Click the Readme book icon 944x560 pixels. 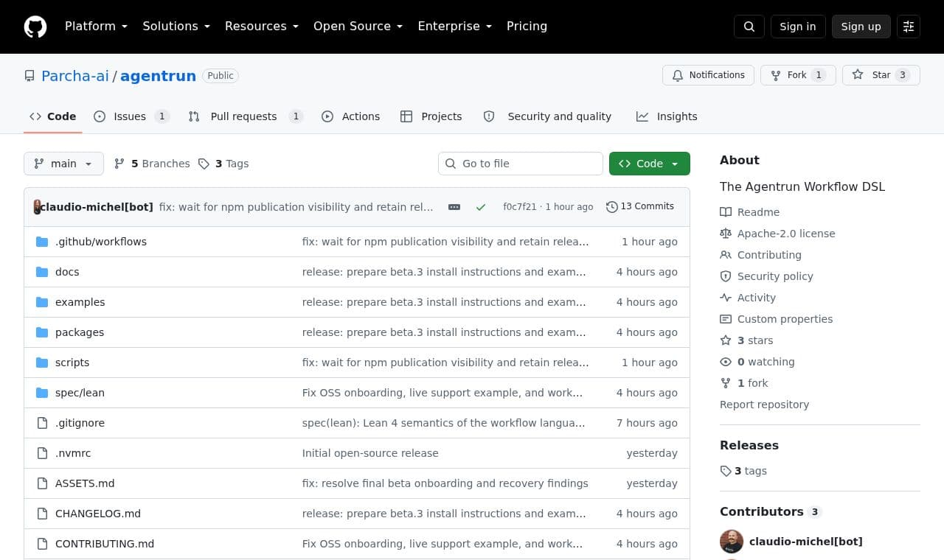coord(726,212)
